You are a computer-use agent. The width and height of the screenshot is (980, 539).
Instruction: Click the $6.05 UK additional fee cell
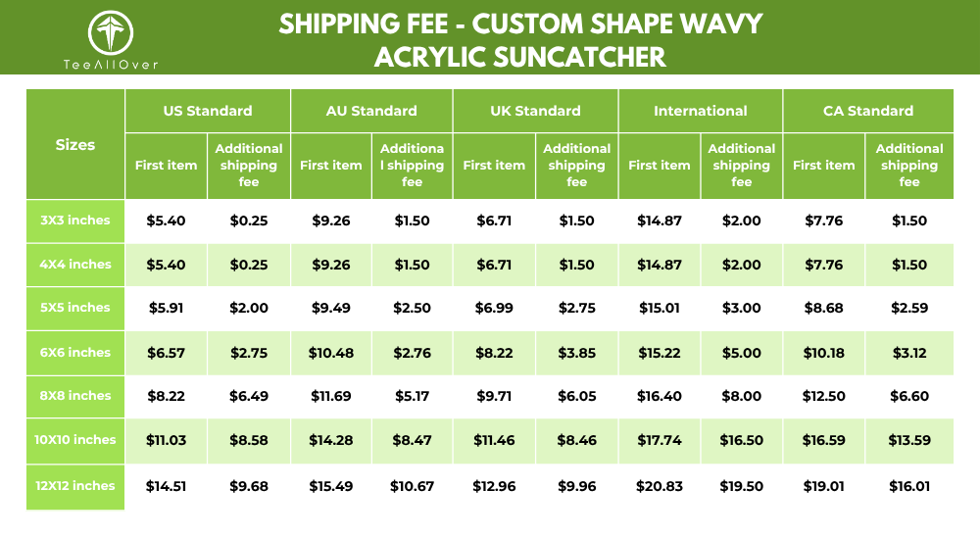point(577,396)
